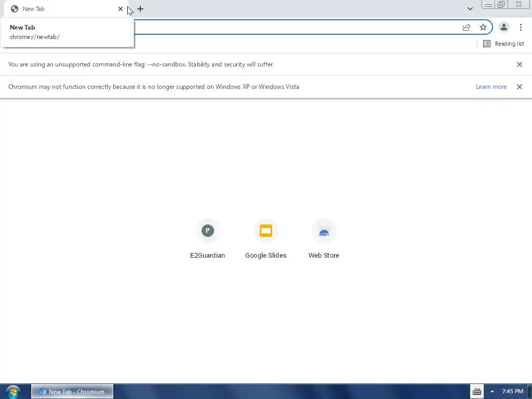
Task: Close the Chromium window
Action: (x=519, y=4)
